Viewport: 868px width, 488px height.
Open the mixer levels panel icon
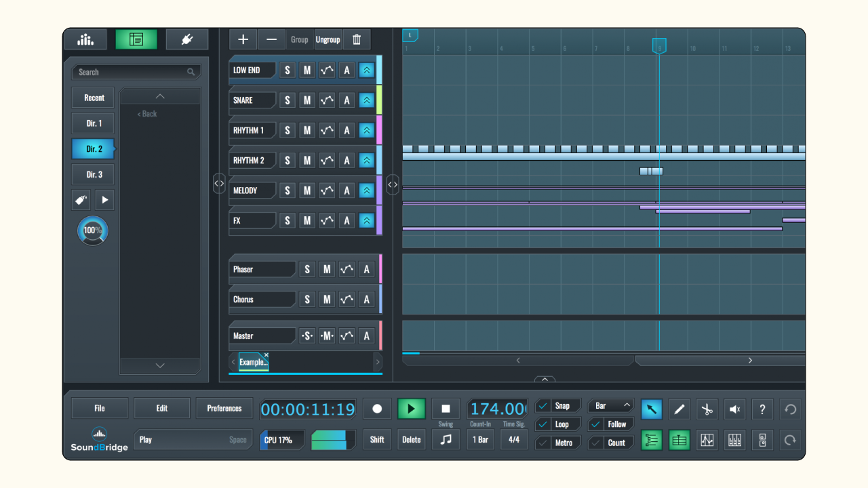click(85, 39)
